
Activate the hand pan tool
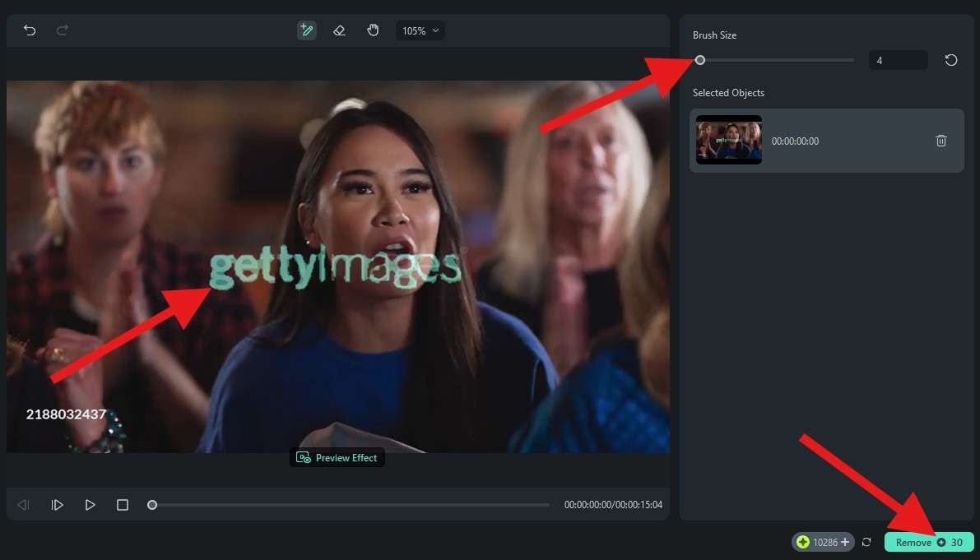coord(373,30)
